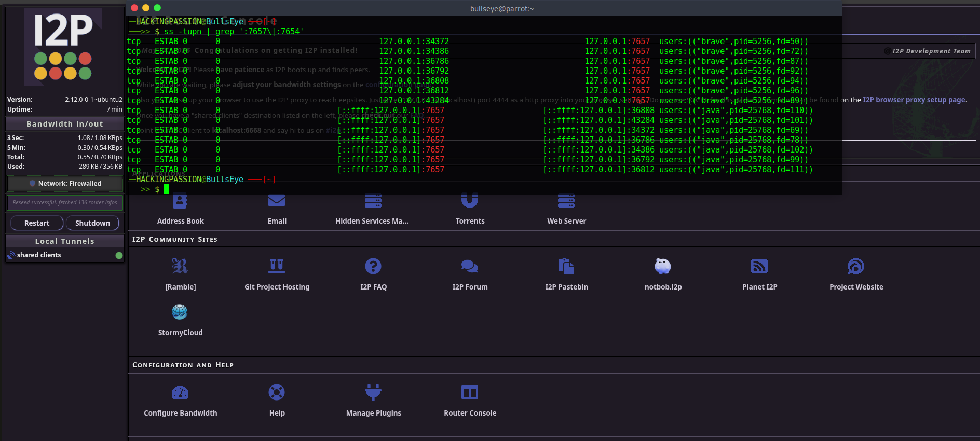Open the I2P browser proxy setup page link
The image size is (980, 441).
914,100
